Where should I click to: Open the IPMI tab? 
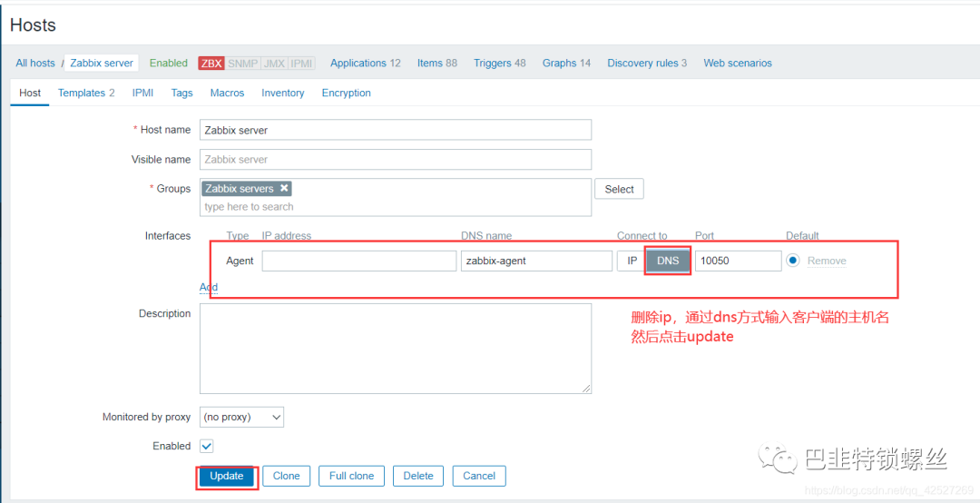coord(143,93)
